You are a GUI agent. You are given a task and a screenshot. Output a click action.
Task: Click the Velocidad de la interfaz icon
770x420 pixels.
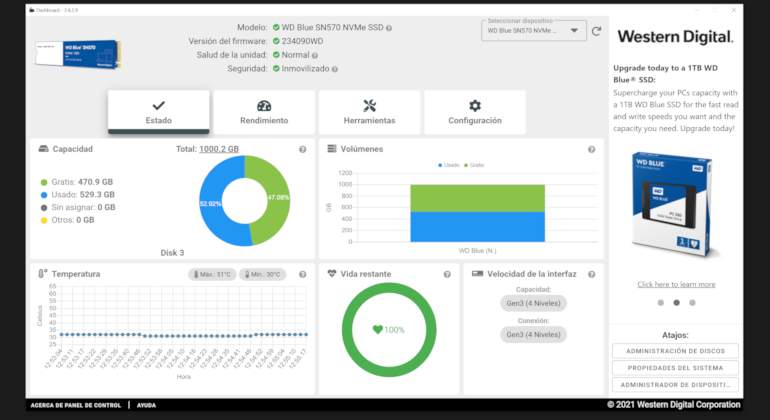coord(477,274)
